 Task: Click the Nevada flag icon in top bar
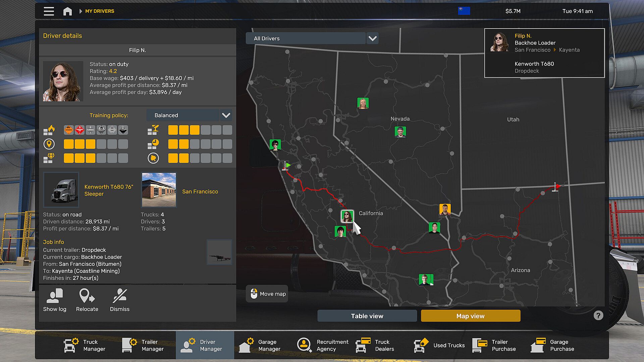coord(464,11)
